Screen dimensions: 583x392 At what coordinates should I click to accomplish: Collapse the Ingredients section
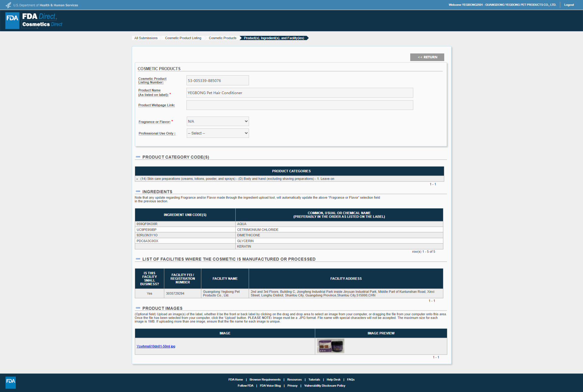click(x=138, y=192)
